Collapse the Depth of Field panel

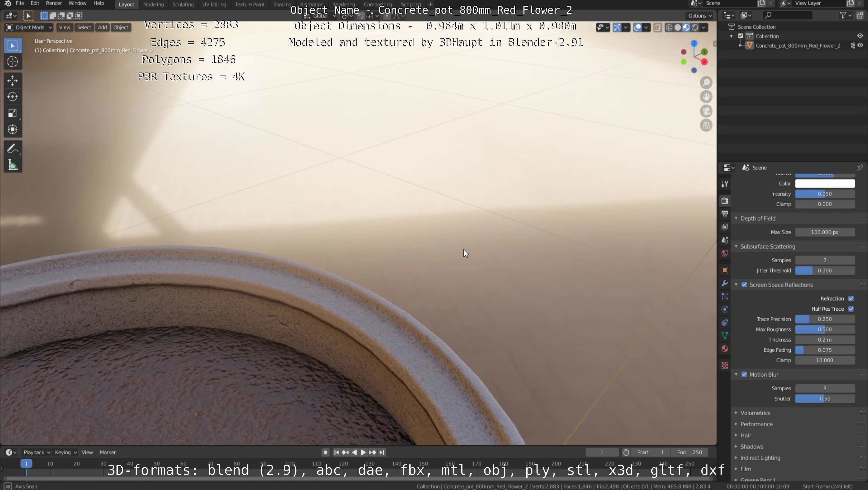point(758,219)
